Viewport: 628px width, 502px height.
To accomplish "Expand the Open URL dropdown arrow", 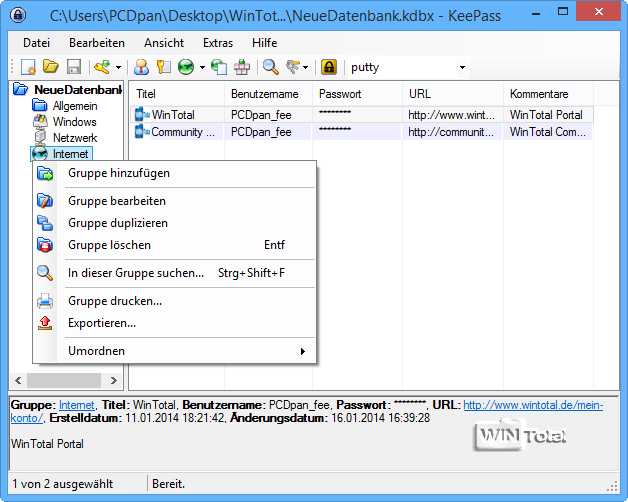I will (x=202, y=67).
